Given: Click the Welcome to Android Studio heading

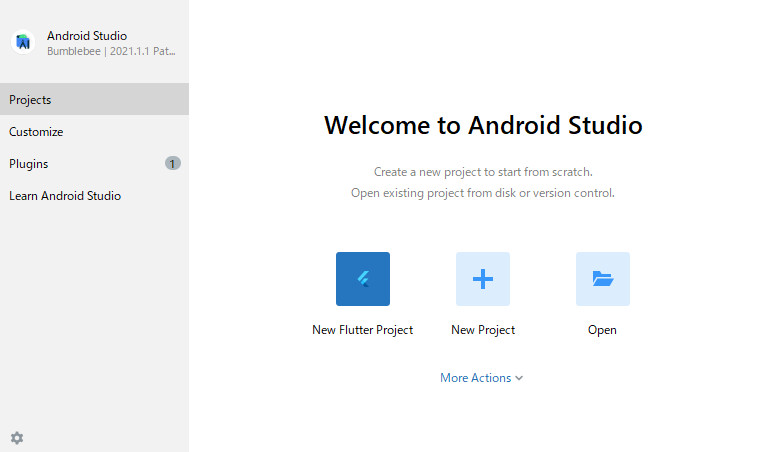Looking at the screenshot, I should click(x=483, y=125).
